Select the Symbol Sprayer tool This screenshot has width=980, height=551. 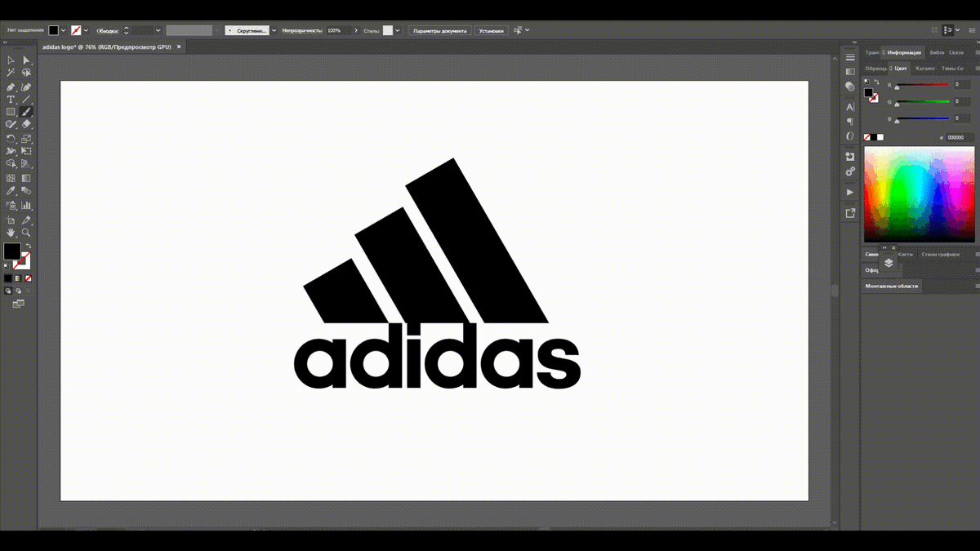pos(11,205)
